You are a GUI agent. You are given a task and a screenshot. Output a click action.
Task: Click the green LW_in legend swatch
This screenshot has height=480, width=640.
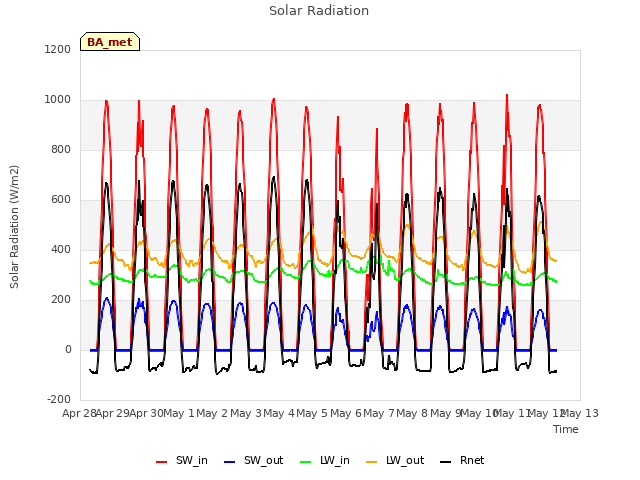click(306, 462)
